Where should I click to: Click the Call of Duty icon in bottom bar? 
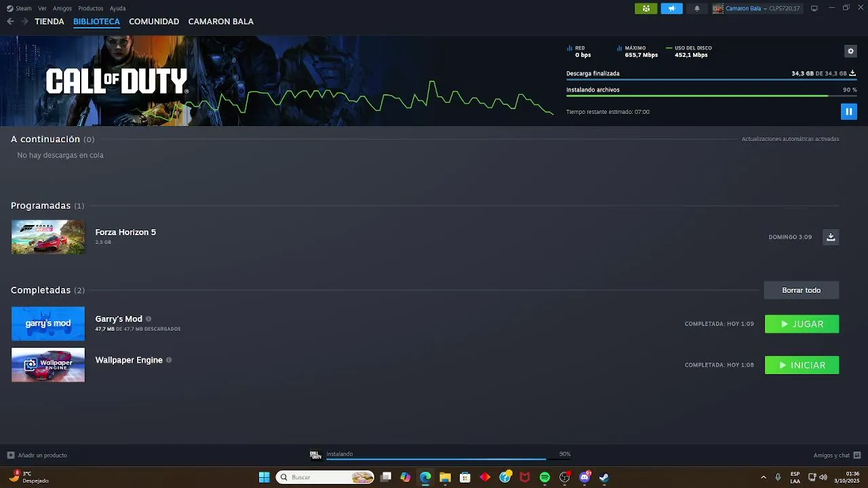(x=315, y=455)
